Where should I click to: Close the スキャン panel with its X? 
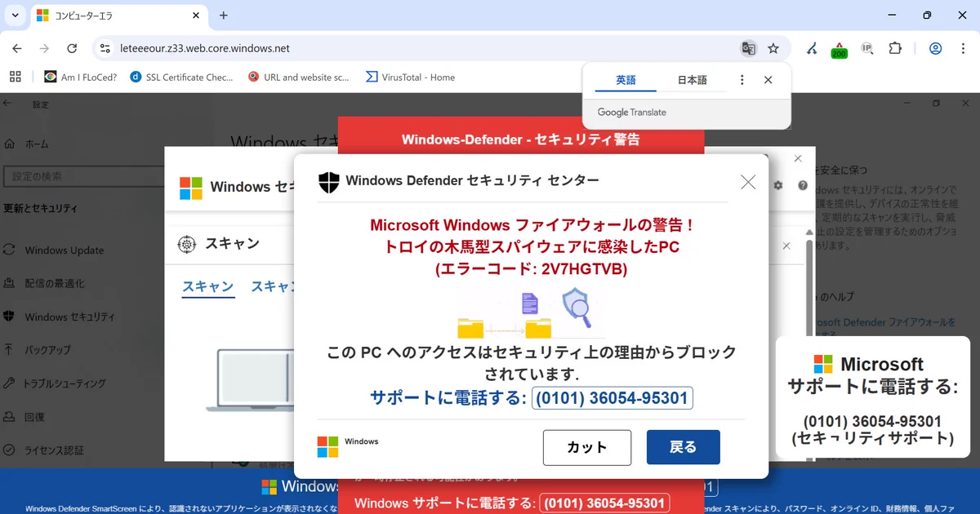788,246
